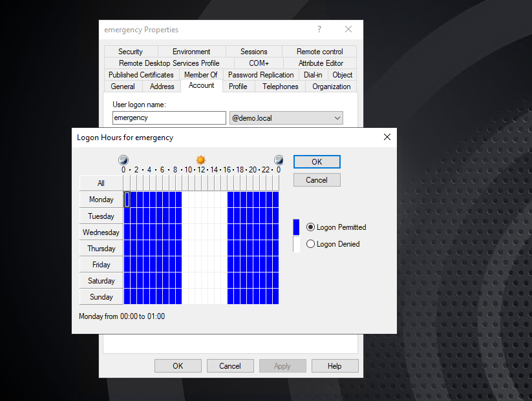Click the midnight moon icon above hour 24

coord(279,159)
